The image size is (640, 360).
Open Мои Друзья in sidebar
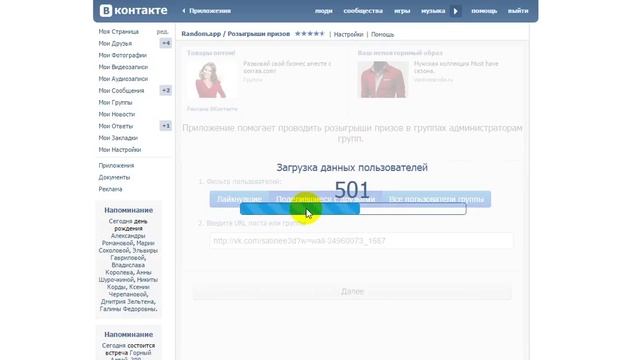[x=115, y=43]
